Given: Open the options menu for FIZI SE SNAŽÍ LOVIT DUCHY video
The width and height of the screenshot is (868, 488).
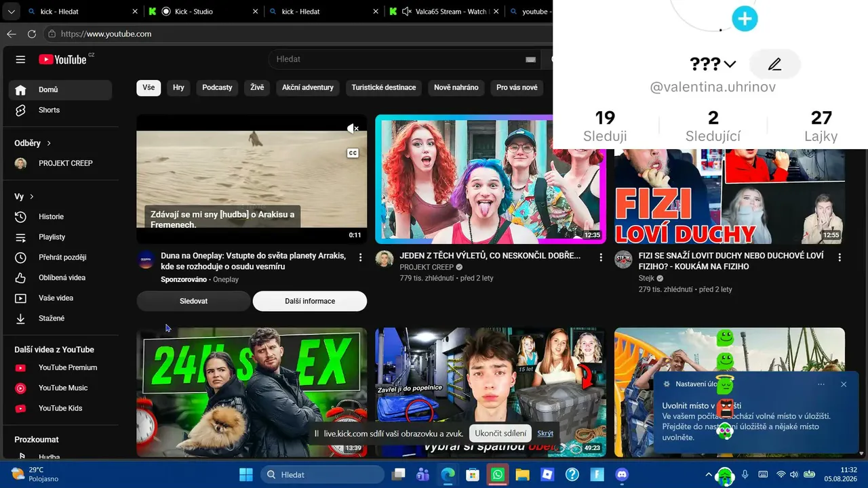Looking at the screenshot, I should 840,258.
